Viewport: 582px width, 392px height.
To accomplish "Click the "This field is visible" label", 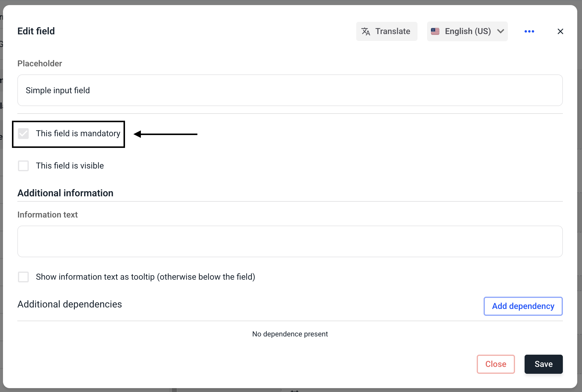I will (x=70, y=166).
